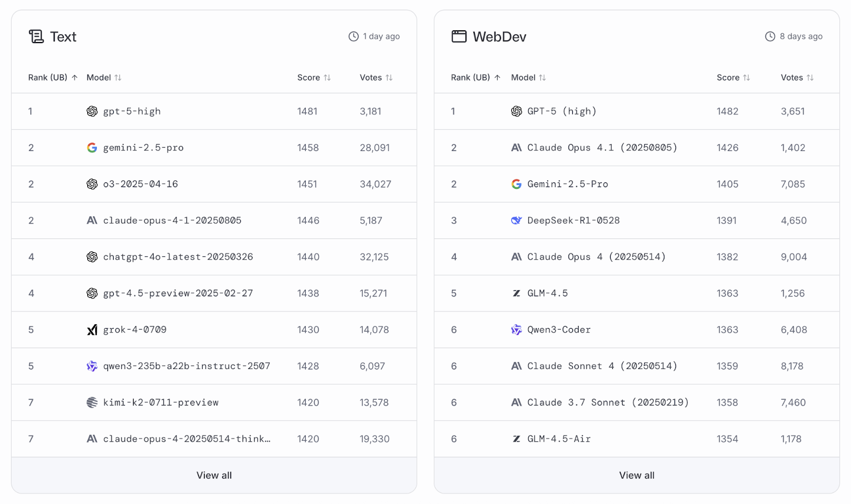Click View all under the Text leaderboard
Screen dimensions: 851x504
coord(214,475)
